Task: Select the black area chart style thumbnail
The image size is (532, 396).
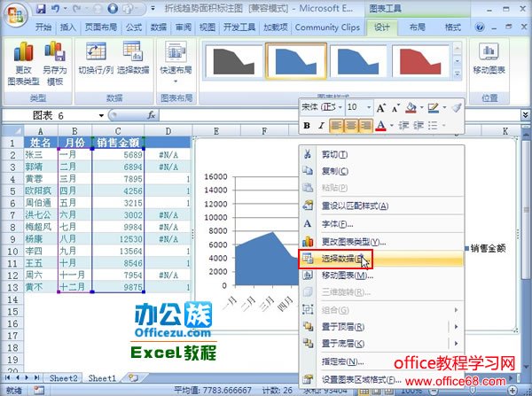Action: pos(234,61)
